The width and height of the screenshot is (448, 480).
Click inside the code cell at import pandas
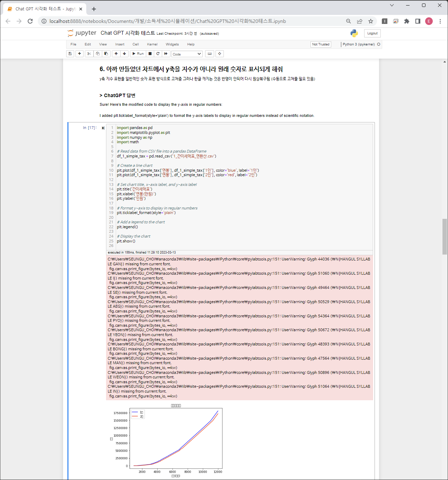tap(134, 128)
